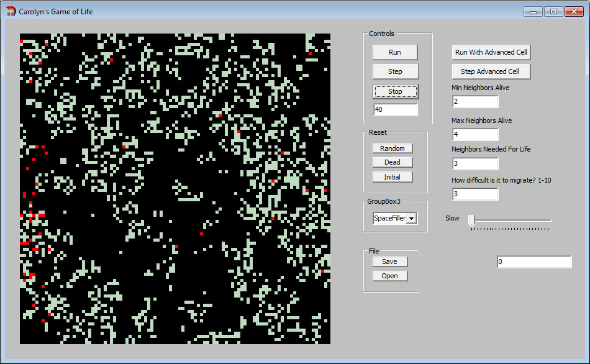This screenshot has height=364, width=590.
Task: Reset the grid to all Dead
Action: tap(393, 162)
